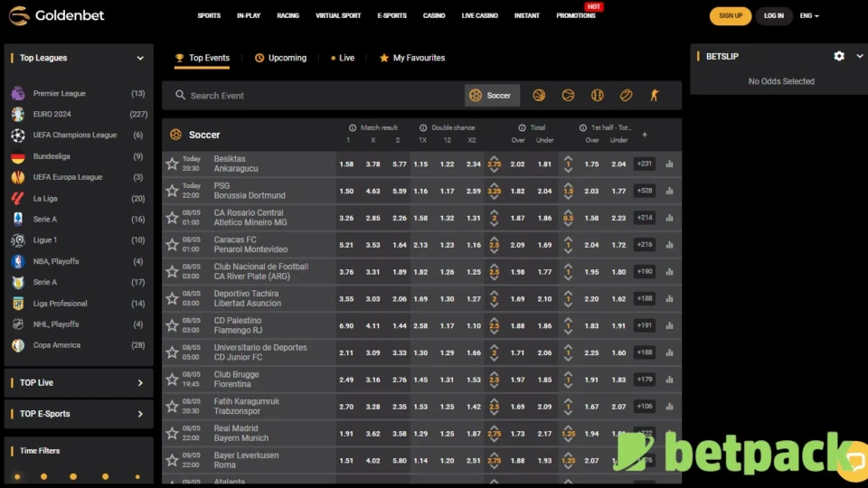This screenshot has height=488, width=868.
Task: Add more market columns with plus icon
Action: click(x=645, y=135)
